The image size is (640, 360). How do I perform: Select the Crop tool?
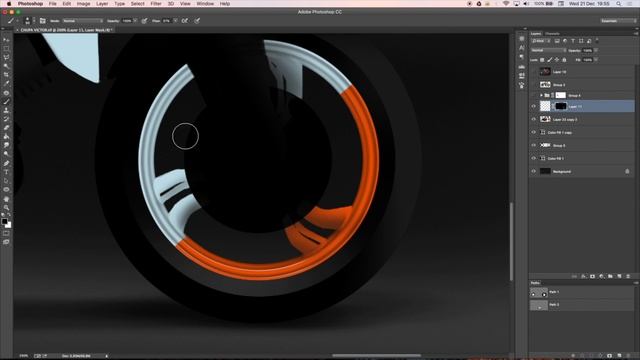[x=6, y=75]
